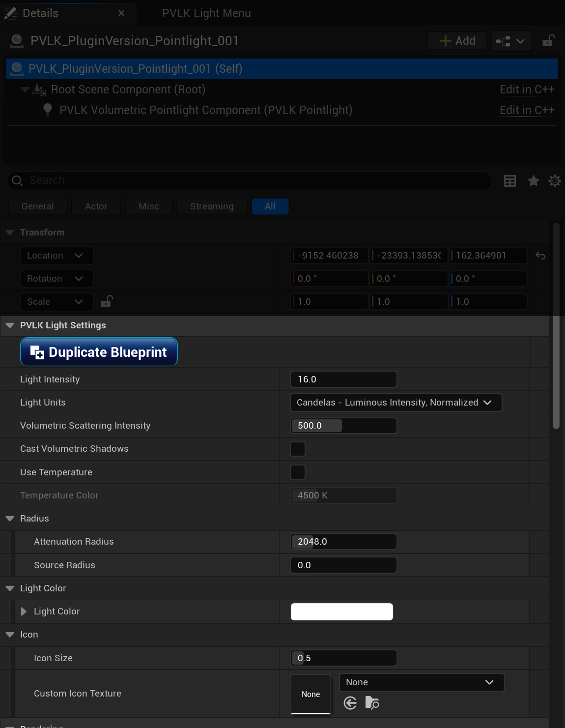
Task: Use selected asset from Content Browser arrow
Action: (350, 703)
